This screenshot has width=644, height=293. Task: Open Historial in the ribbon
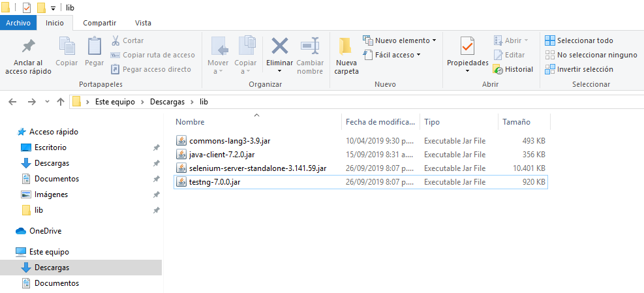click(514, 69)
